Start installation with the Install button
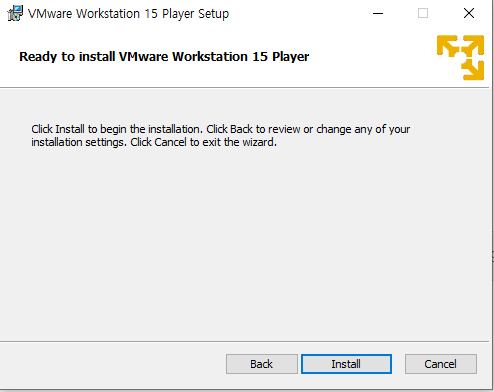 pyautogui.click(x=346, y=364)
